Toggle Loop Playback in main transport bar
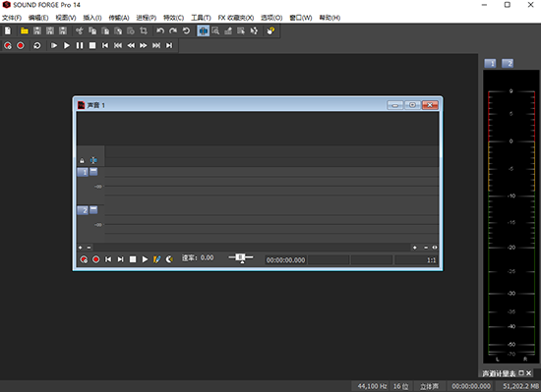The image size is (541, 392). pos(37,45)
